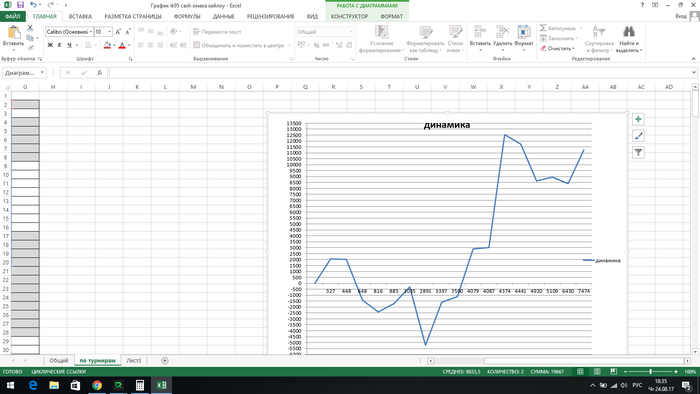
Task: Click the chart elements plus button
Action: coord(638,119)
